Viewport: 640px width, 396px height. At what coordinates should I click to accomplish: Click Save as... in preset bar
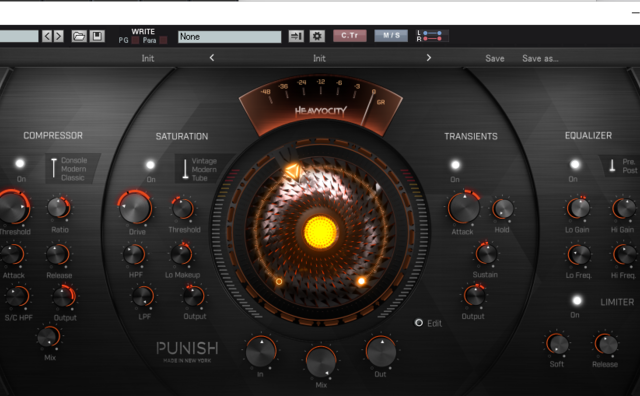pos(540,58)
